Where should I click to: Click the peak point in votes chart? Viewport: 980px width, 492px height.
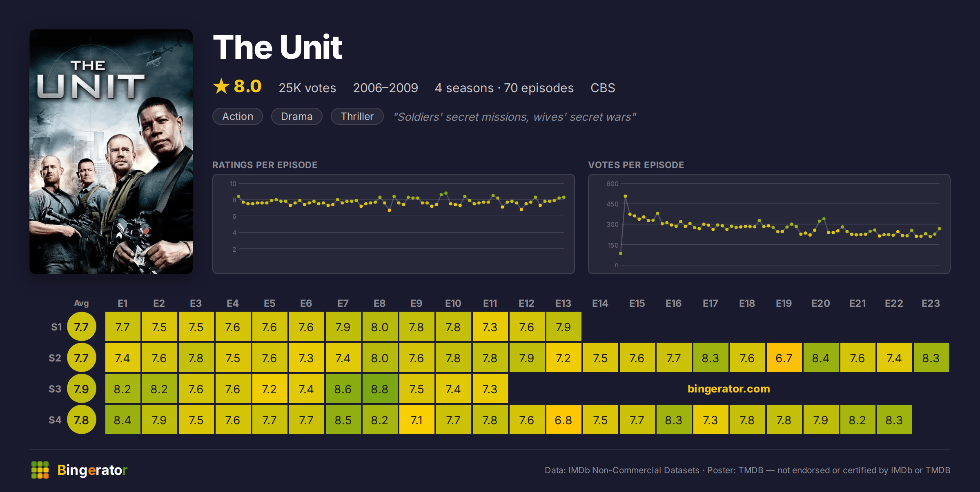pos(625,196)
